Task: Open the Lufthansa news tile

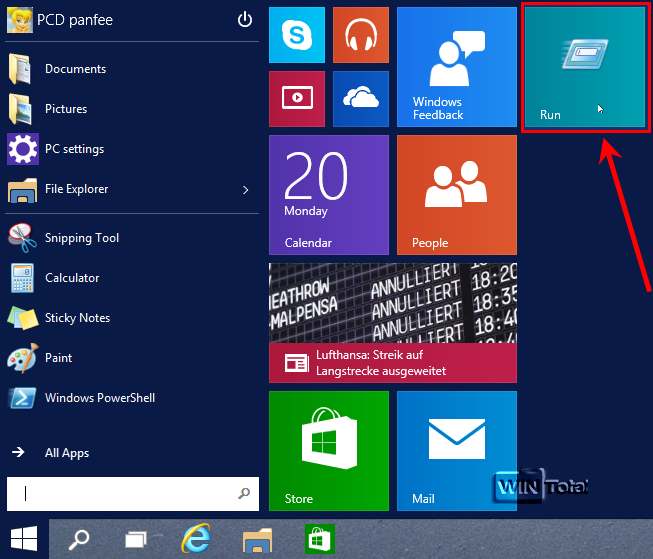Action: [x=392, y=322]
